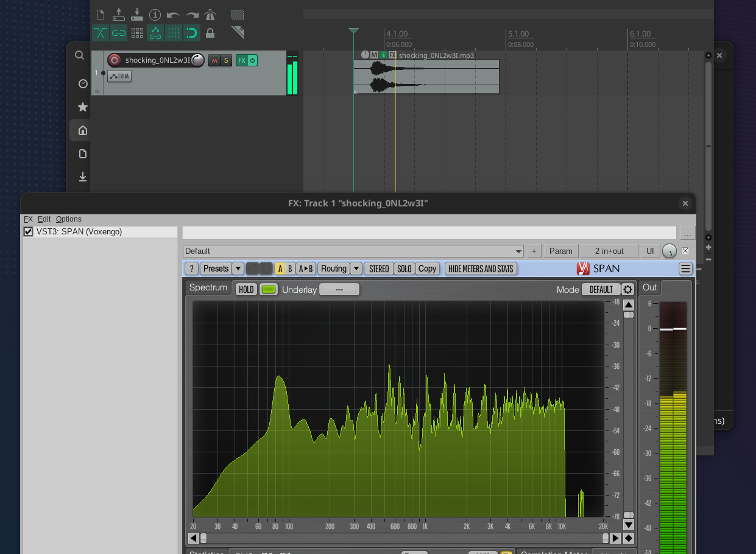The image size is (756, 554).
Task: Click the Param button
Action: tap(560, 251)
